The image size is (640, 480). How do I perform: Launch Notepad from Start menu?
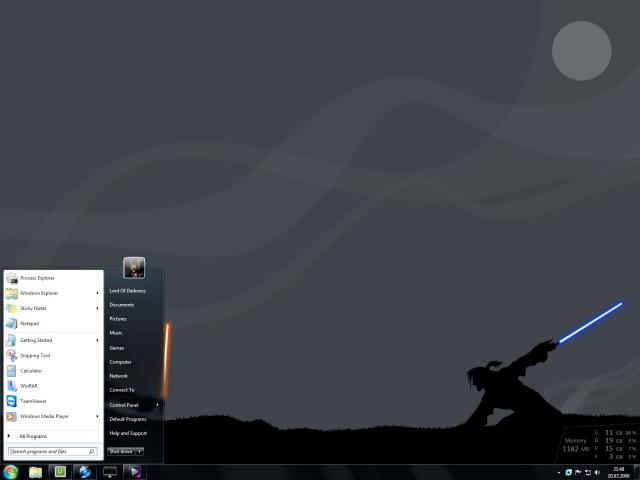53,323
